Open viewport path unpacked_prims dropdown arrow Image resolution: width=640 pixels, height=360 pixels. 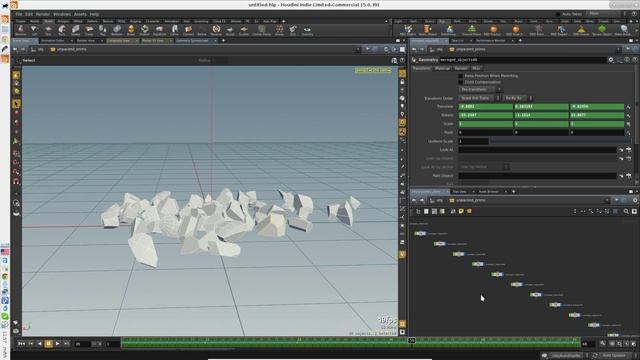point(358,49)
